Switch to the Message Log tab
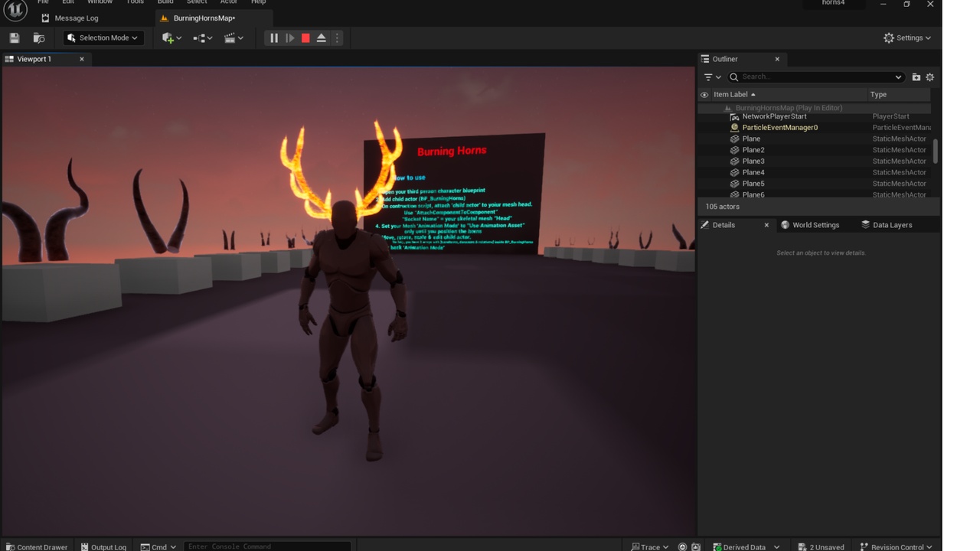Image resolution: width=980 pixels, height=551 pixels. 70,18
